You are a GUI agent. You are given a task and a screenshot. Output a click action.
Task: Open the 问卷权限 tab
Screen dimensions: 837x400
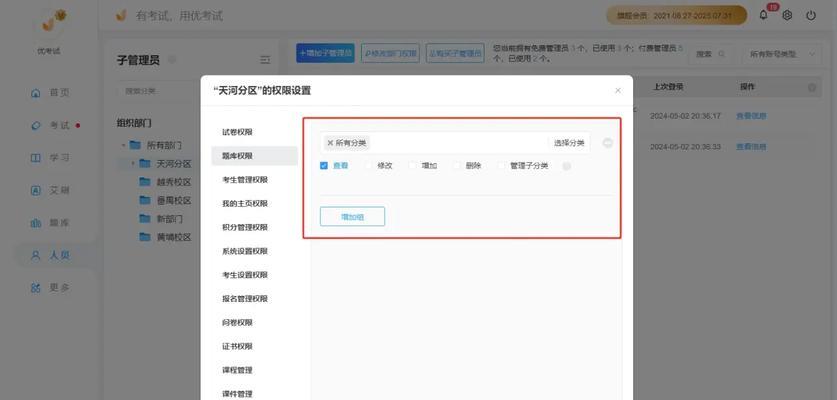254,323
